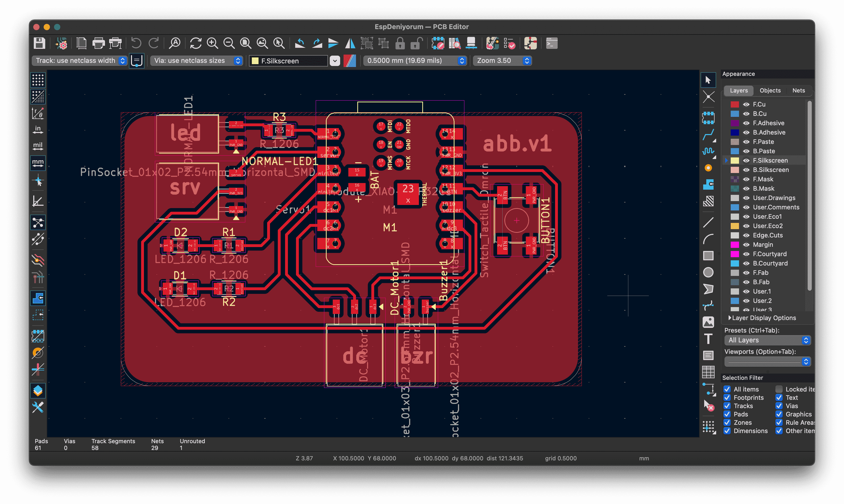Hide the B.Cu layer with eye icon
844x504 pixels.
tap(746, 114)
